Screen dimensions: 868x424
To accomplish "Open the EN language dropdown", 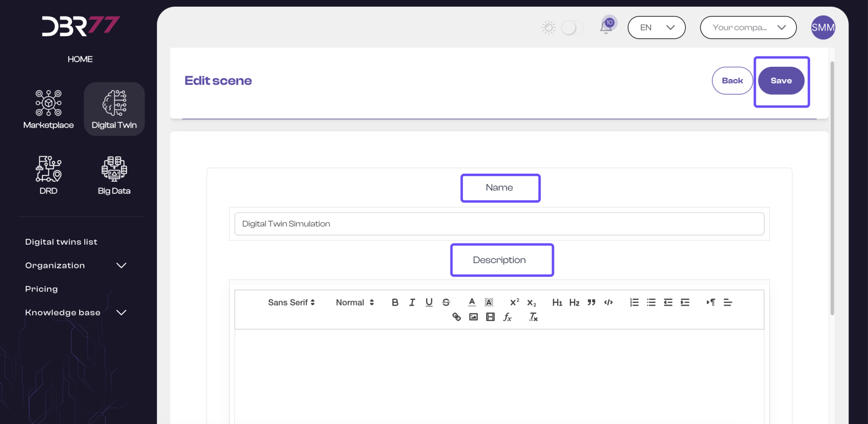I will (x=657, y=27).
